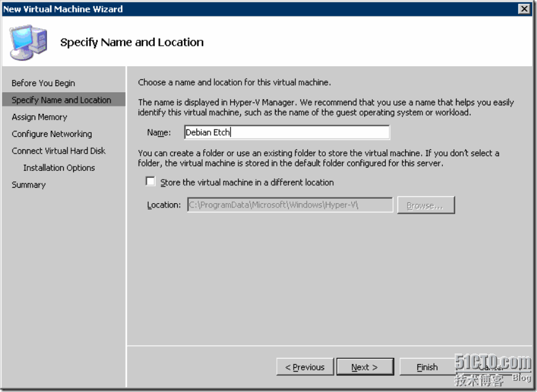Screen dimensions: 537x392
Task: Go to the Assign Memory step
Action: click(x=40, y=117)
